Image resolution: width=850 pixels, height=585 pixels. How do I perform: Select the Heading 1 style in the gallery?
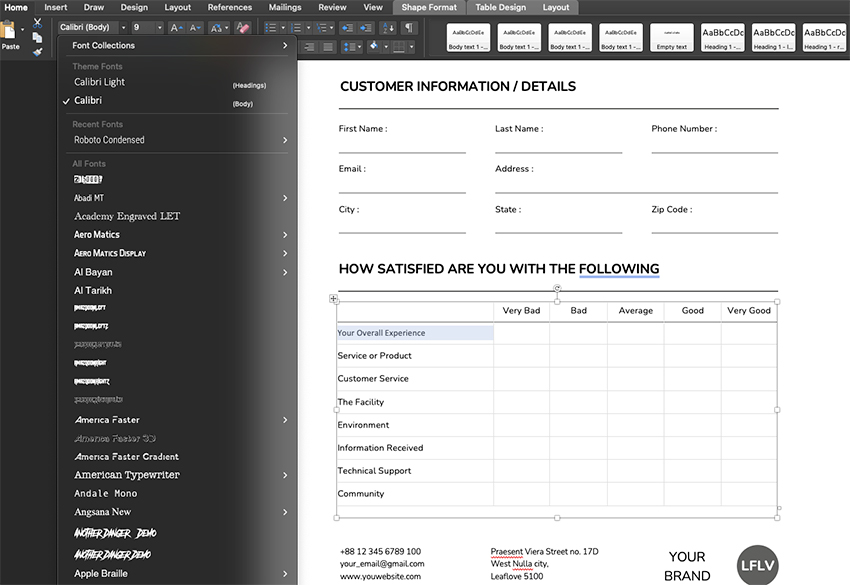[722, 37]
